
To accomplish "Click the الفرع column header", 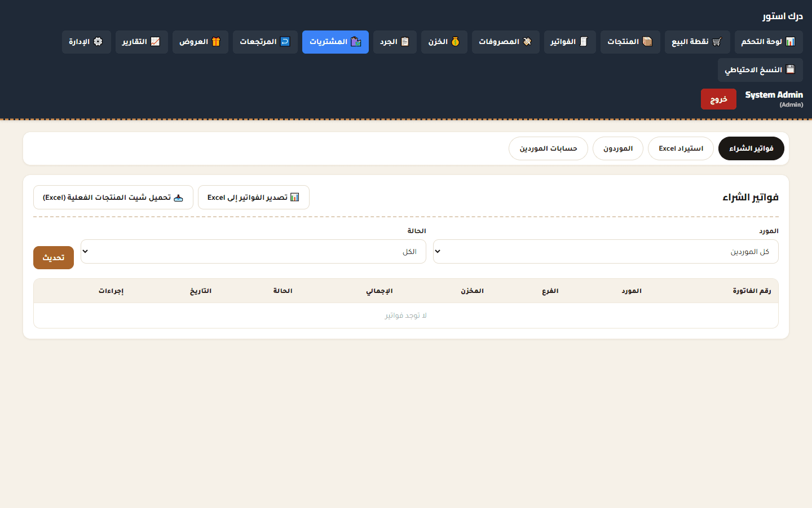I will 550,291.
